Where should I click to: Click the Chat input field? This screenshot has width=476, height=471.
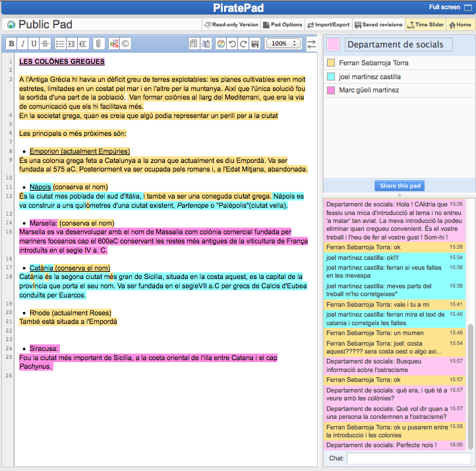(409, 458)
